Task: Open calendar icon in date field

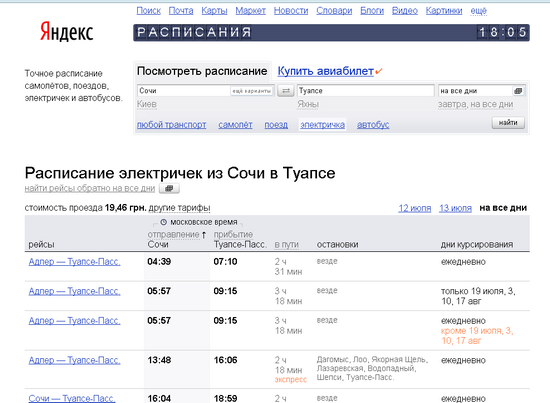Action: coord(518,91)
